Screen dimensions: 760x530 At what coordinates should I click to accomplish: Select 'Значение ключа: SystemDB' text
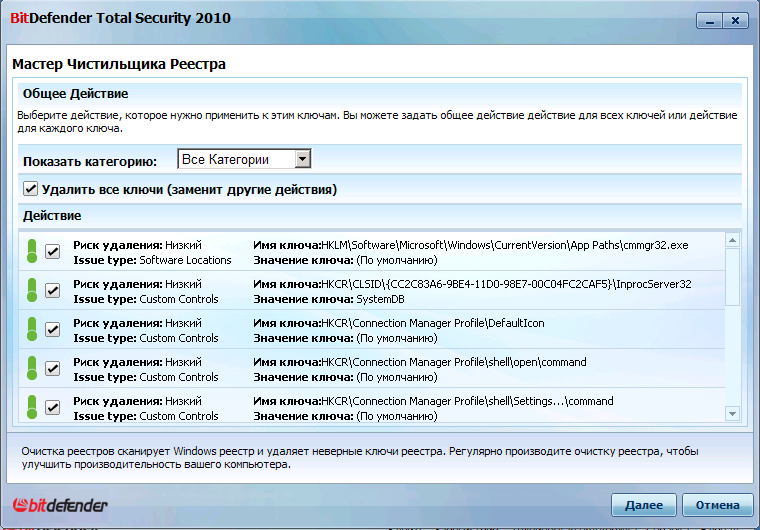click(329, 299)
